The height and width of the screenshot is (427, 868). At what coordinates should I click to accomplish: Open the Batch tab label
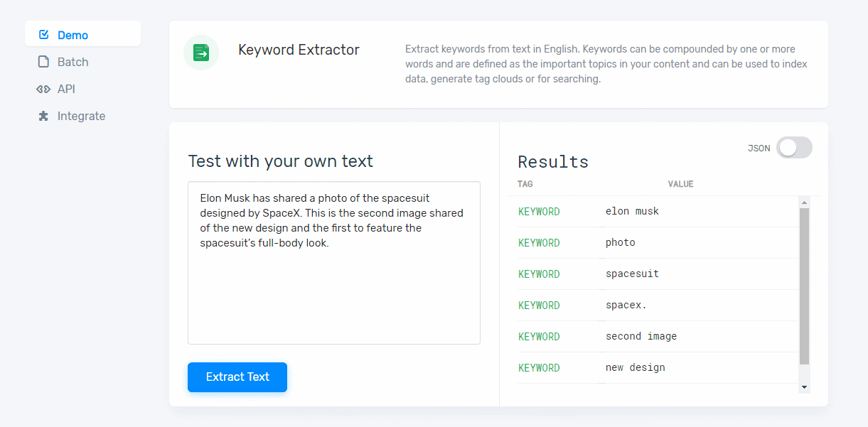(x=73, y=62)
